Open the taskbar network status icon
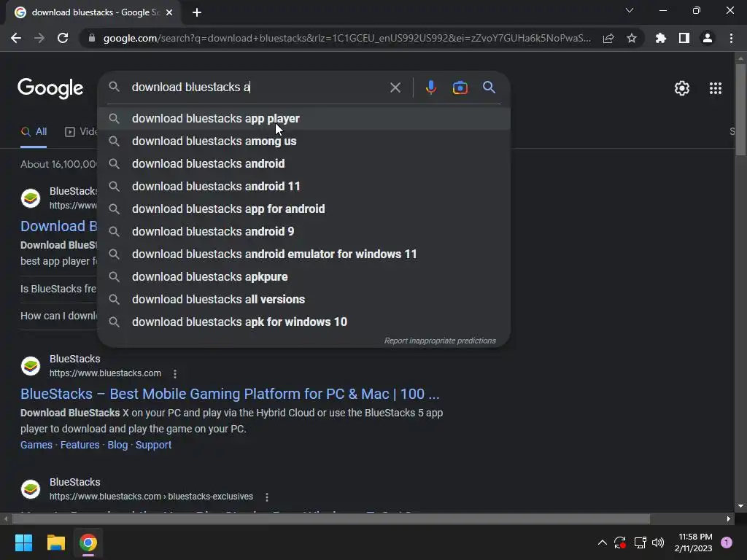Image resolution: width=747 pixels, height=560 pixels. coord(640,542)
